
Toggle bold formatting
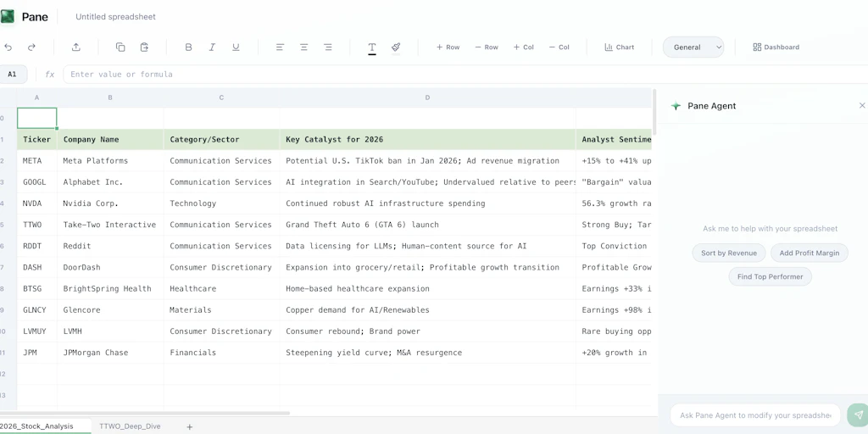click(188, 47)
